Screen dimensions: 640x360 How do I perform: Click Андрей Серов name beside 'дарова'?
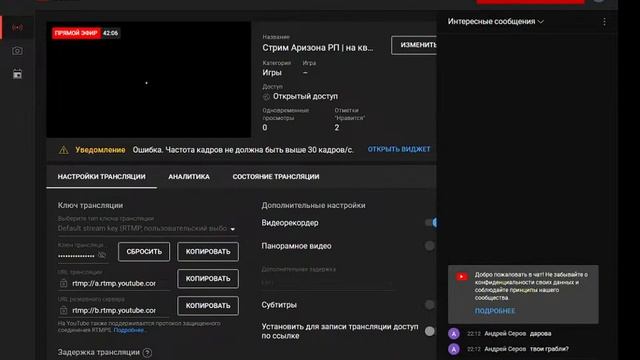coord(505,334)
